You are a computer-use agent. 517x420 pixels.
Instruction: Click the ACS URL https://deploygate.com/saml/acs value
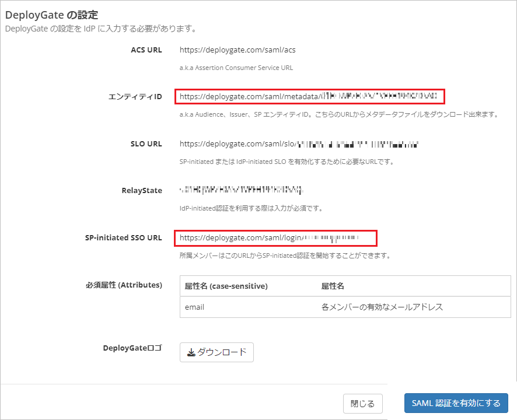click(x=237, y=50)
